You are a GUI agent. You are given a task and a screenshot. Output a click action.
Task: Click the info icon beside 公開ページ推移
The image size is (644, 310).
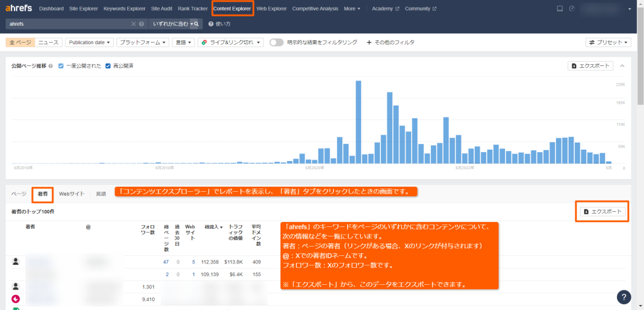tap(50, 66)
